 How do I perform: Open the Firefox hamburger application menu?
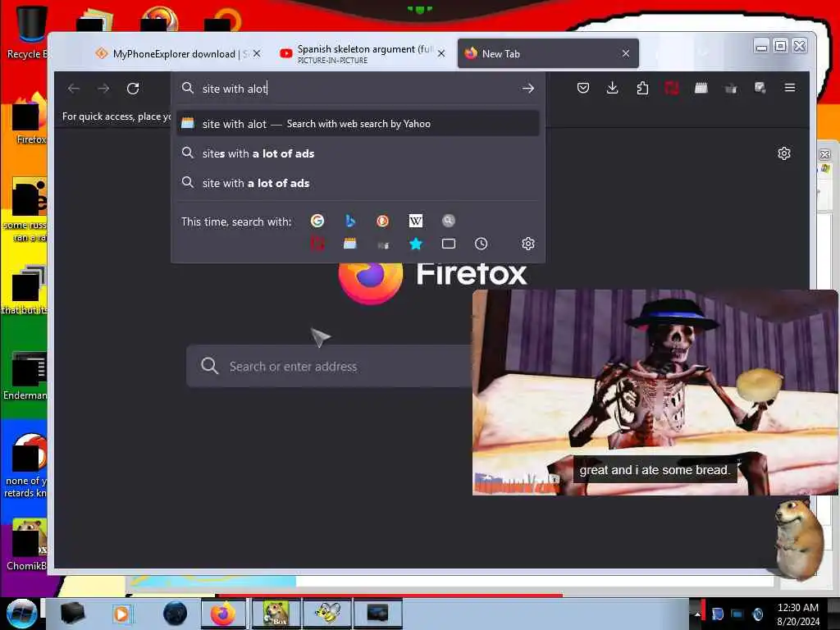pyautogui.click(x=790, y=87)
